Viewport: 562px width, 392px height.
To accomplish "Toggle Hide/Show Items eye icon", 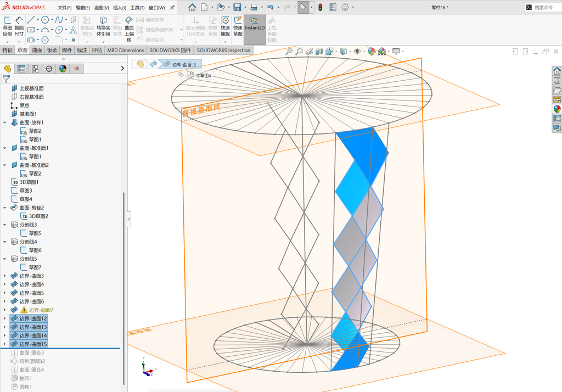I will point(357,52).
